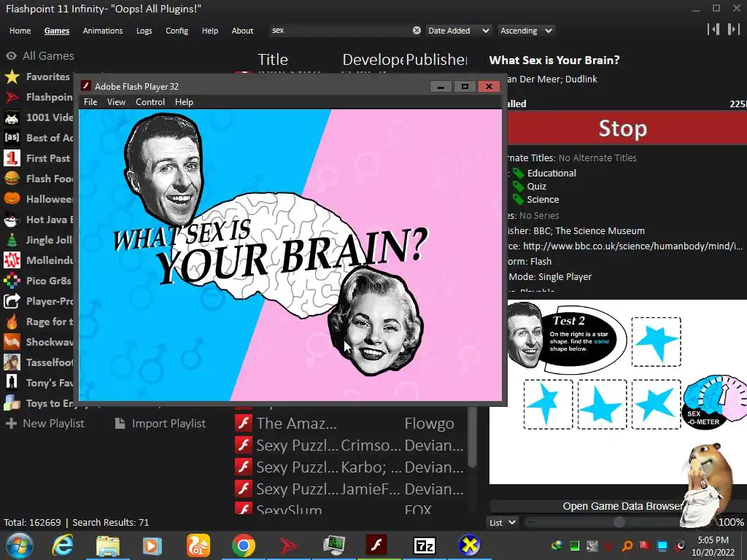This screenshot has height=560, width=747.
Task: Open the List layout dropdown
Action: click(503, 522)
